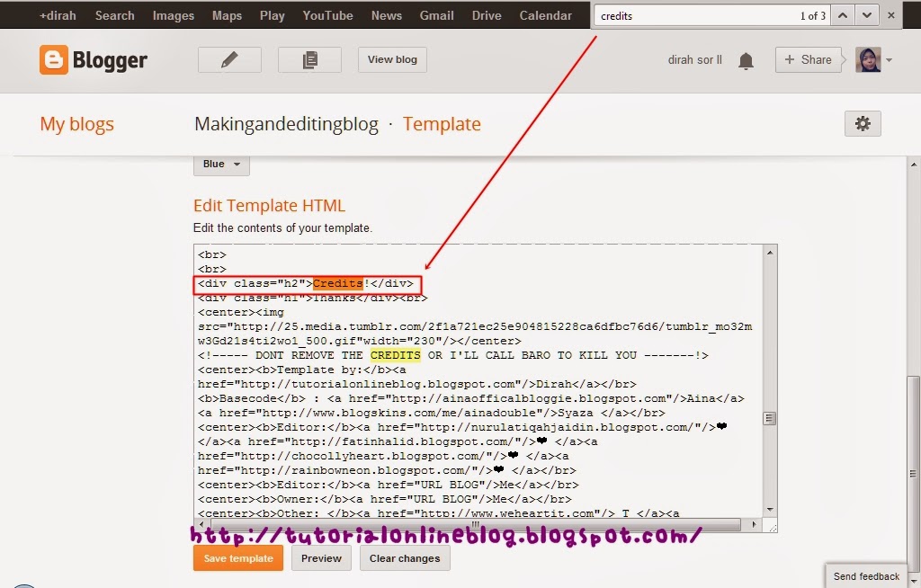Go to next find result arrow
The width and height of the screenshot is (921, 588).
pos(867,16)
